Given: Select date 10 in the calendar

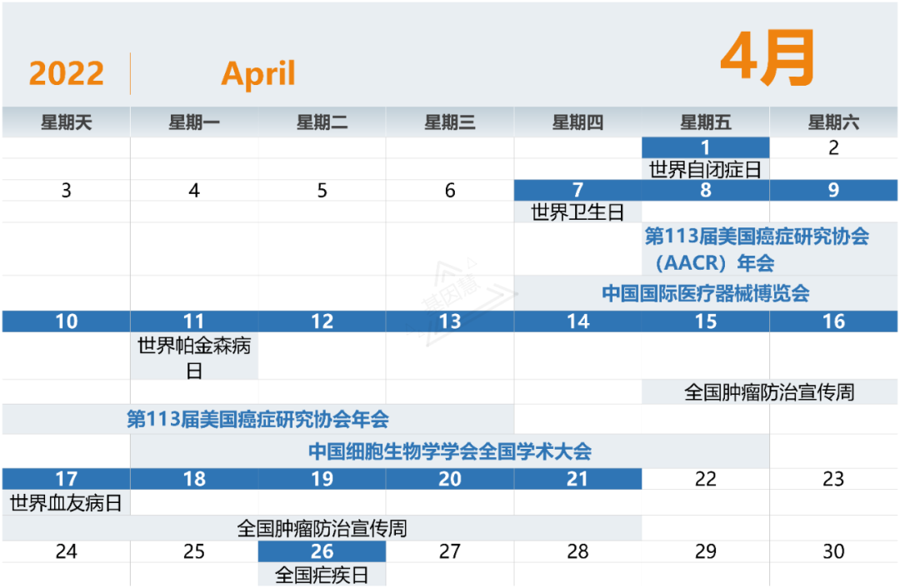Looking at the screenshot, I should pos(66,321).
